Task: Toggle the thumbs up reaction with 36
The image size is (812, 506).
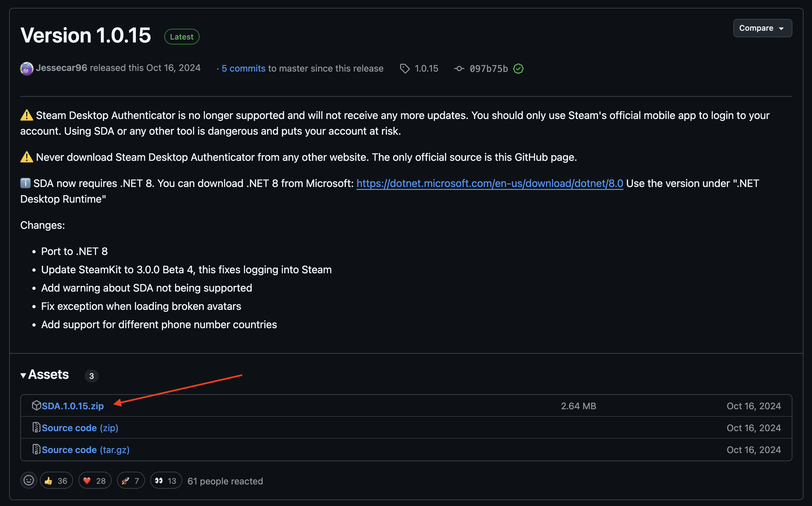Action: pos(56,481)
